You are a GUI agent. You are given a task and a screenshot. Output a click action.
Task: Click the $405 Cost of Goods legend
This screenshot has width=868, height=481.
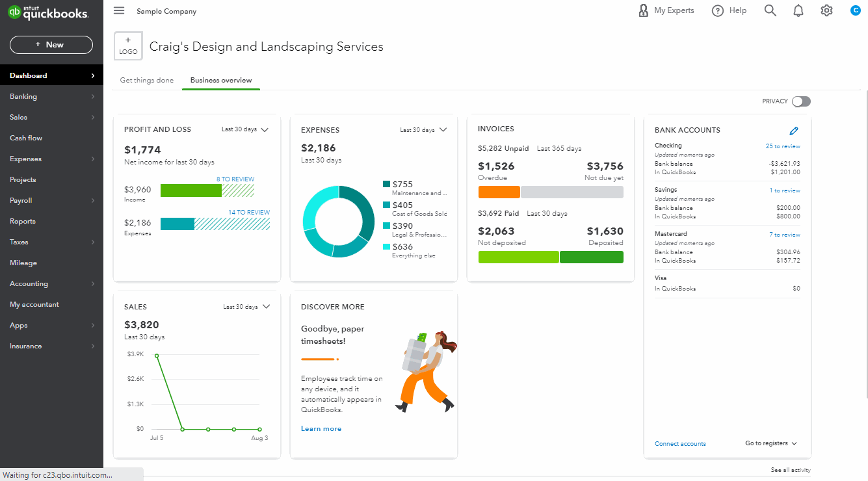[415, 209]
